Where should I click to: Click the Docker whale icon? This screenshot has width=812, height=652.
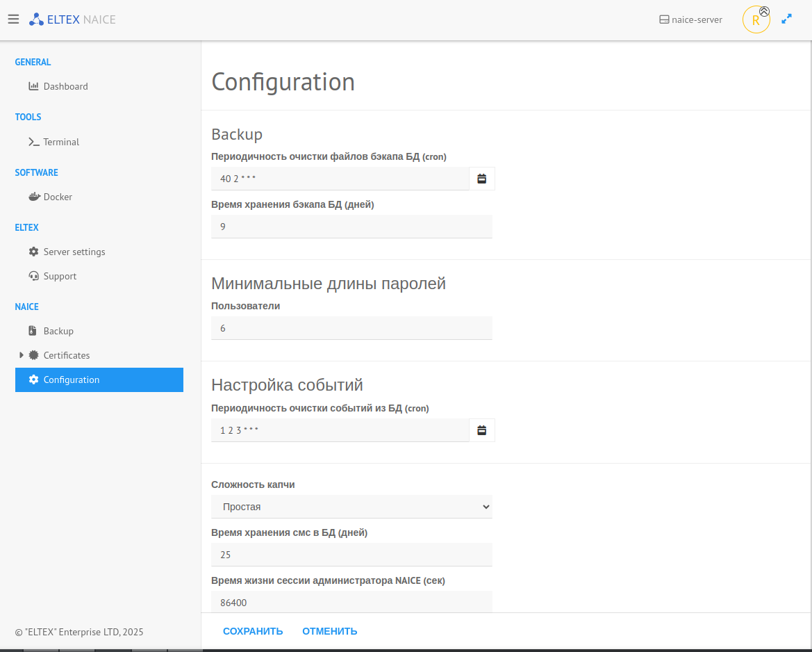pos(34,197)
